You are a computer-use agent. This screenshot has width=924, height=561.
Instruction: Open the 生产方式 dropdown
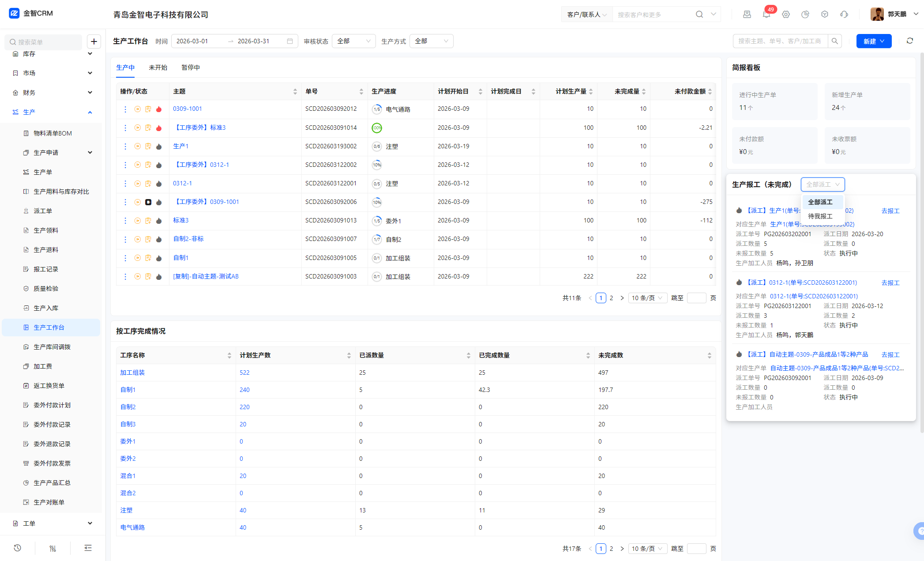point(431,41)
